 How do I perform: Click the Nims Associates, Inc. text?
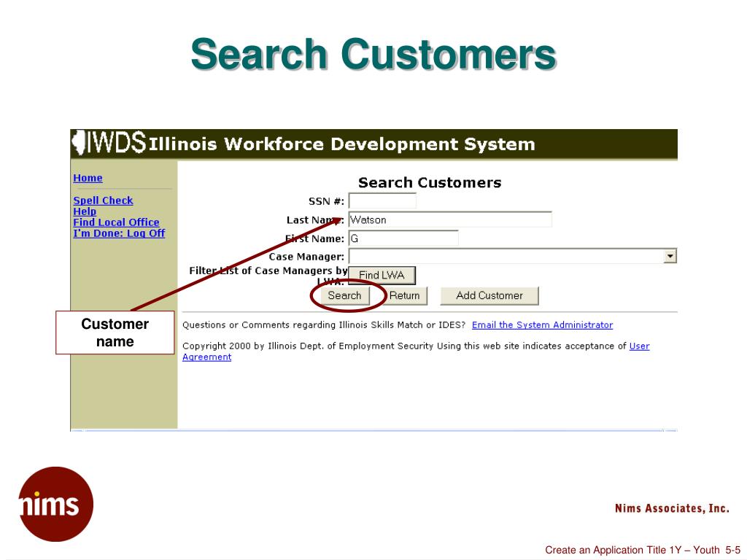coord(672,508)
